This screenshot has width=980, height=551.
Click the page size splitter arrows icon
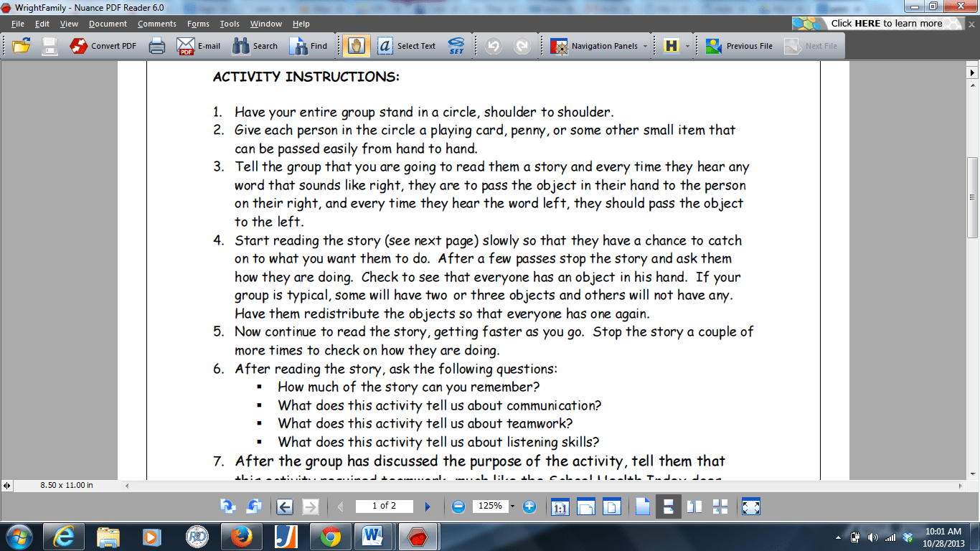[x=7, y=486]
